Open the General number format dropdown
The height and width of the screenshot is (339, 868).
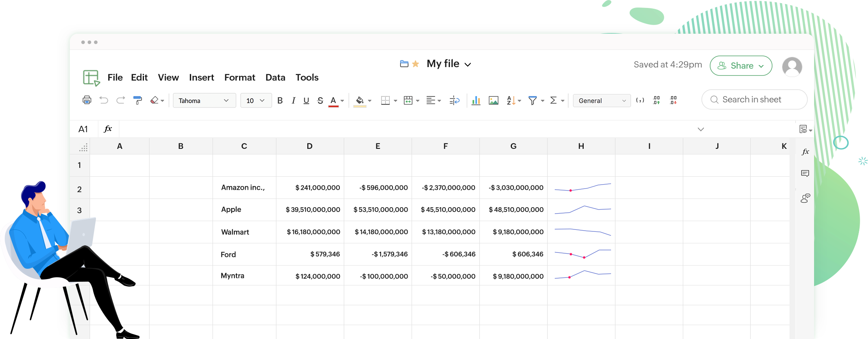[x=602, y=100]
